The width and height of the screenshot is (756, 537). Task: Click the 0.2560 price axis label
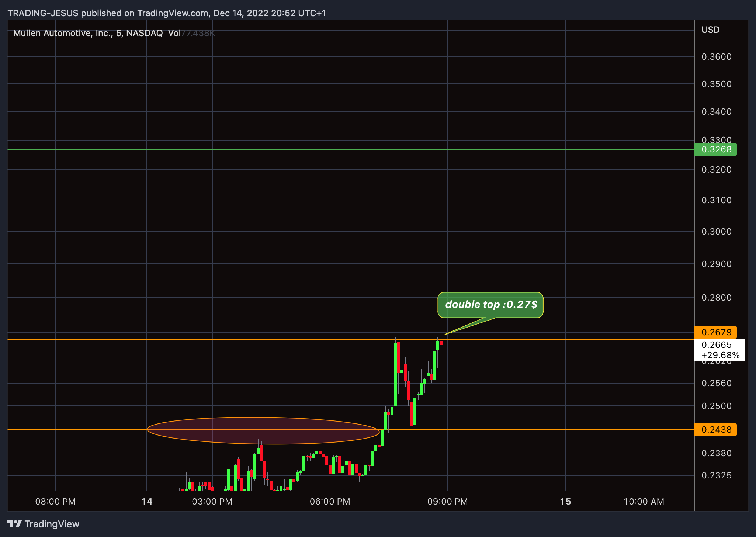coord(717,383)
